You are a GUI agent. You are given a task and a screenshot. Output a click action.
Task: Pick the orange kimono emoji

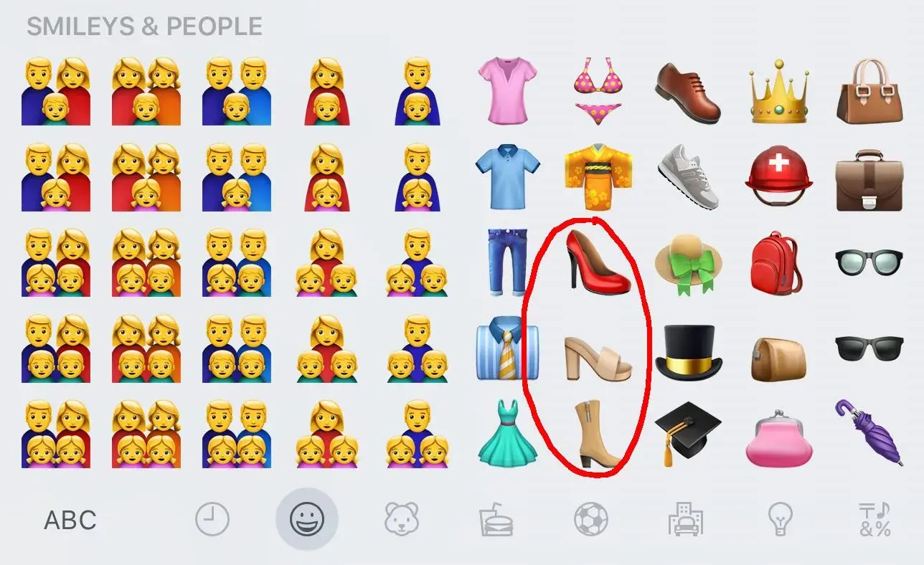coord(598,176)
